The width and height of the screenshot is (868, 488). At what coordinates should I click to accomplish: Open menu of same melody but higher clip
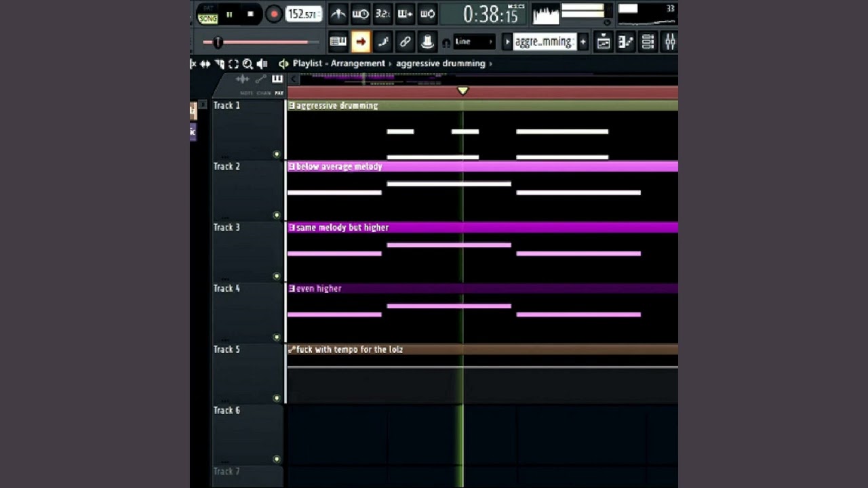[292, 228]
